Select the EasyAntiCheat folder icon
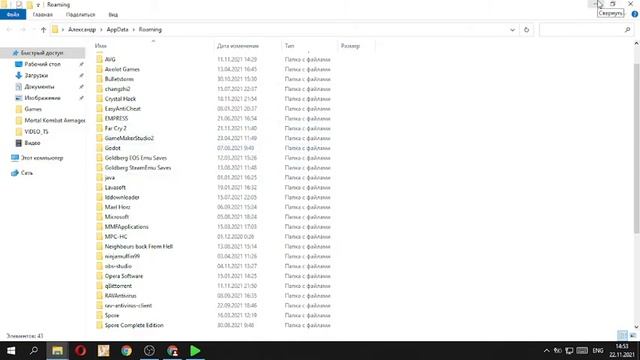Image resolution: width=640 pixels, height=360 pixels. pyautogui.click(x=100, y=109)
